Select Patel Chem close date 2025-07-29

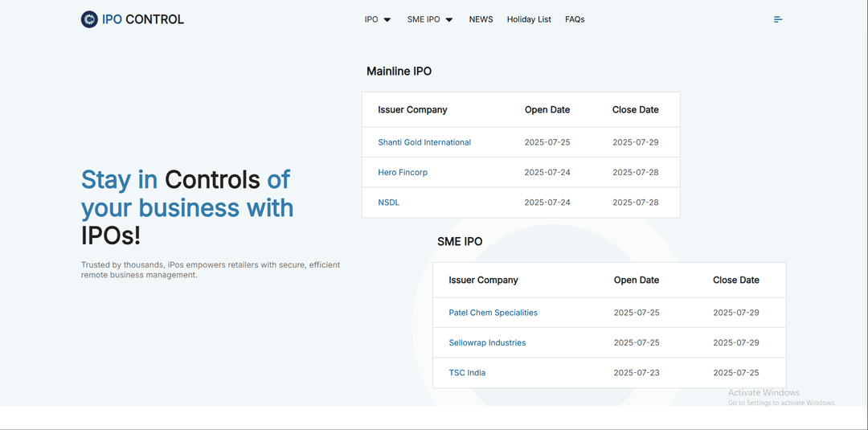735,313
